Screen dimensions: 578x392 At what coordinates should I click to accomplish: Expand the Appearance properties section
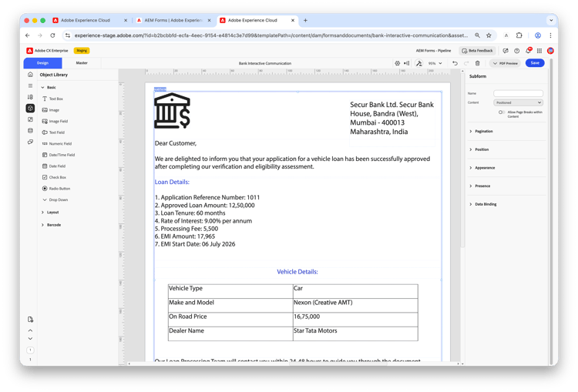(482, 168)
